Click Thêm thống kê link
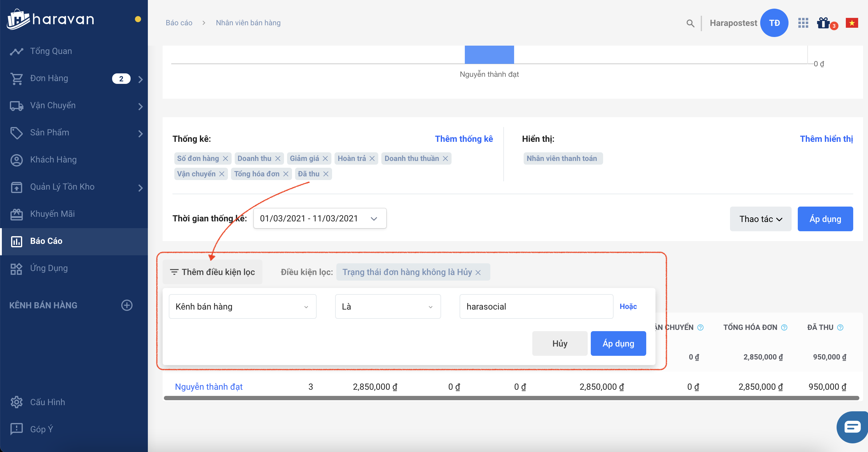 (x=464, y=139)
